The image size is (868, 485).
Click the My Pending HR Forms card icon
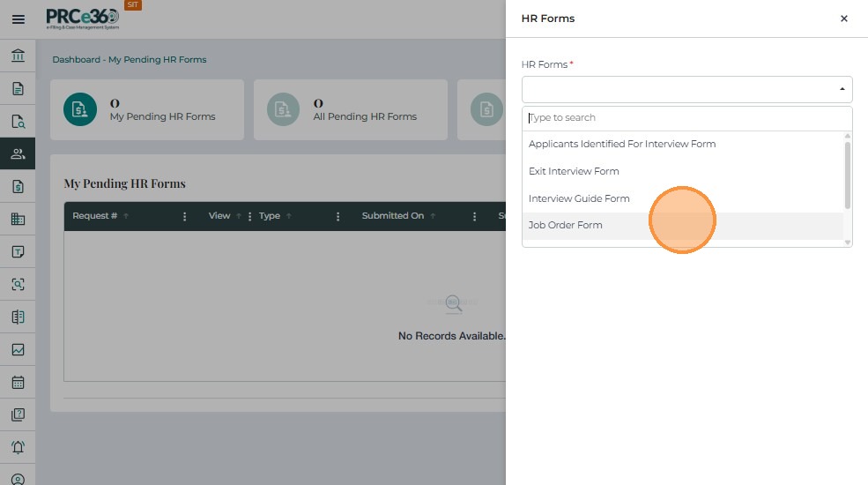[x=79, y=109]
